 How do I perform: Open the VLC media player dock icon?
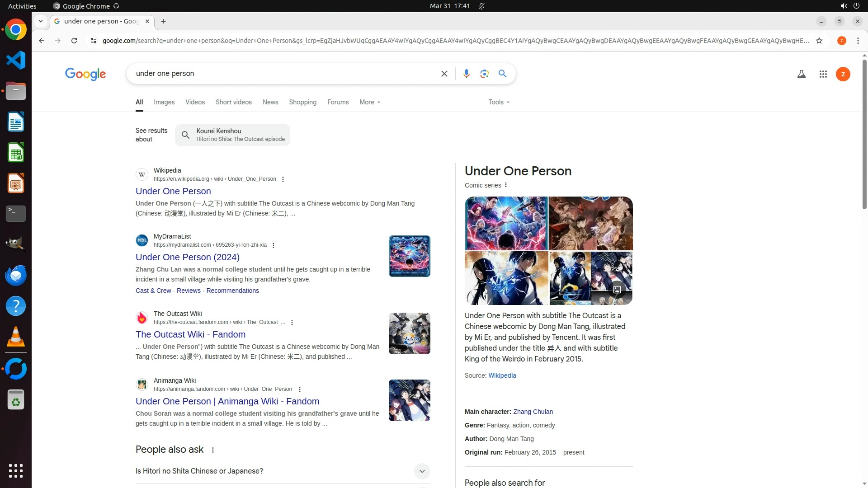(16, 337)
